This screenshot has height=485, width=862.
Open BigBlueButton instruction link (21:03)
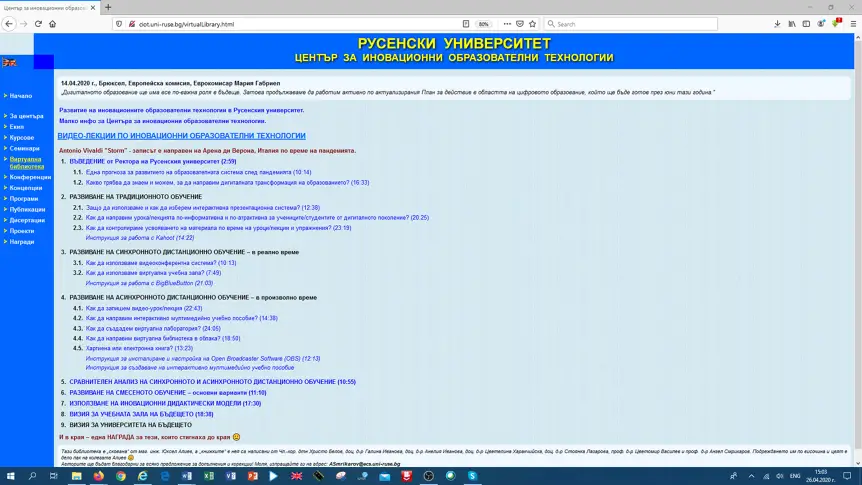149,283
